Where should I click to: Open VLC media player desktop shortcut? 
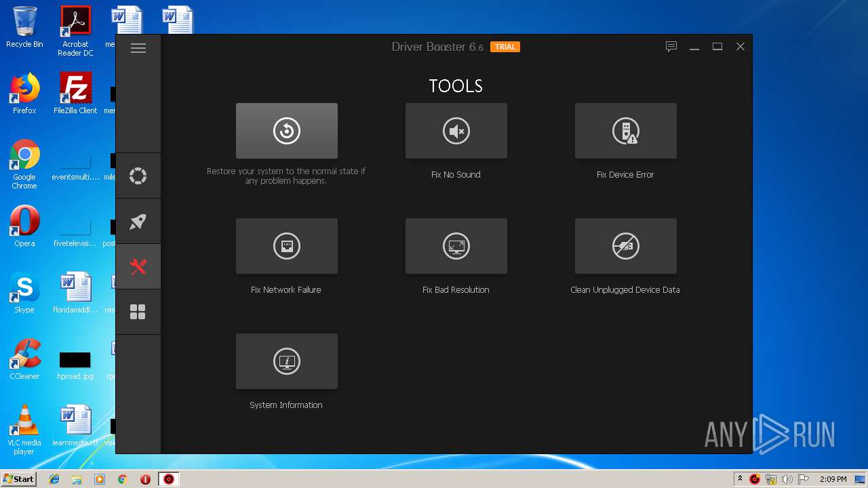24,430
